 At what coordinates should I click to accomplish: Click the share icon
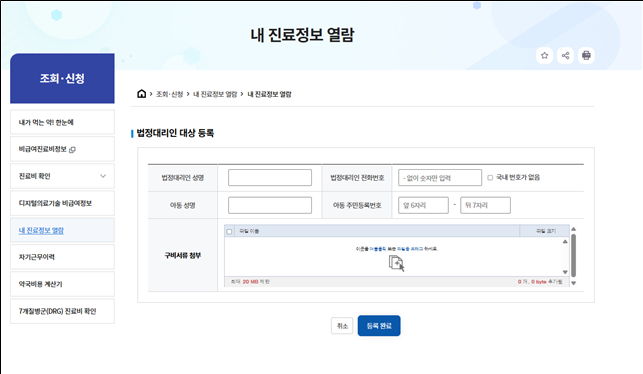tap(565, 55)
